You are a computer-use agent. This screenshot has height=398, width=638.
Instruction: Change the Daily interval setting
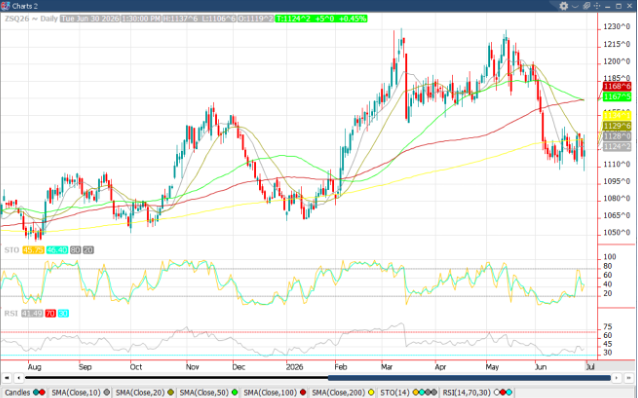pos(48,19)
